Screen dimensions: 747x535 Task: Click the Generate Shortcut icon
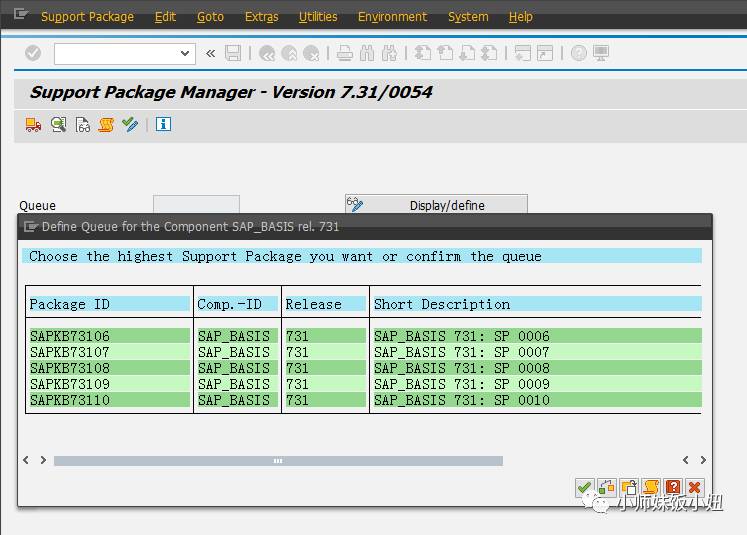pyautogui.click(x=545, y=53)
